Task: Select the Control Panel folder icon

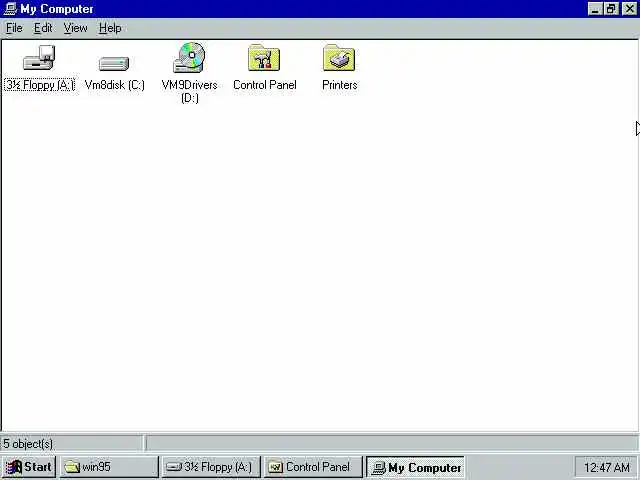Action: click(264, 58)
